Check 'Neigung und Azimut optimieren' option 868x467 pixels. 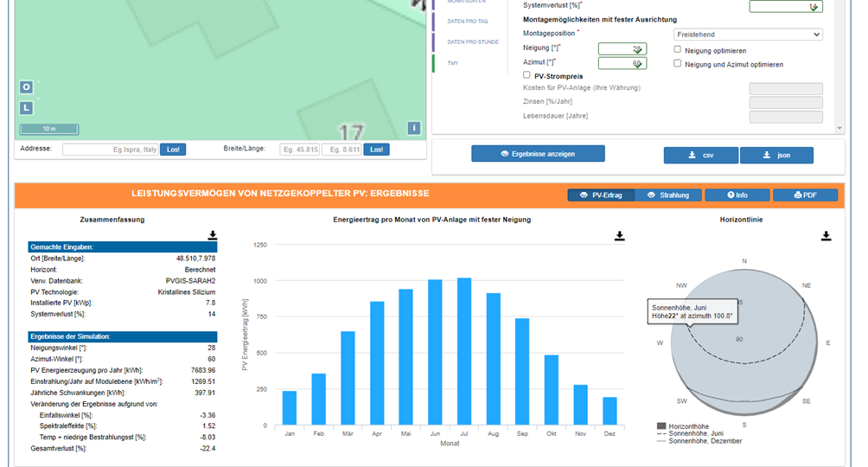678,64
